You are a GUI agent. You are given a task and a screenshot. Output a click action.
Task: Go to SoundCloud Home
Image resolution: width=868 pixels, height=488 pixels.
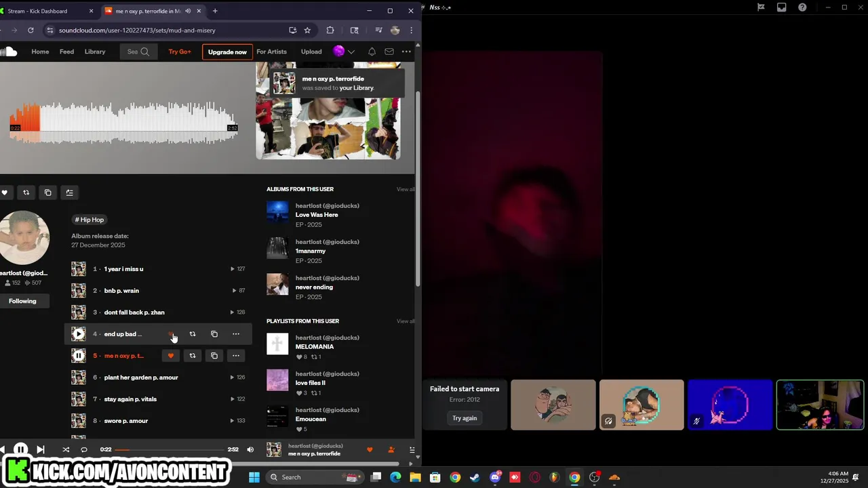tap(40, 52)
